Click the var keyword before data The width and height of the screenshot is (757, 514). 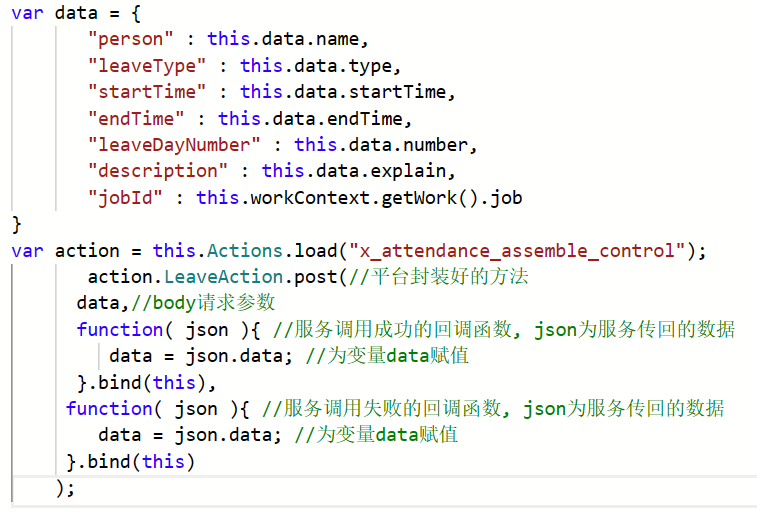click(27, 13)
